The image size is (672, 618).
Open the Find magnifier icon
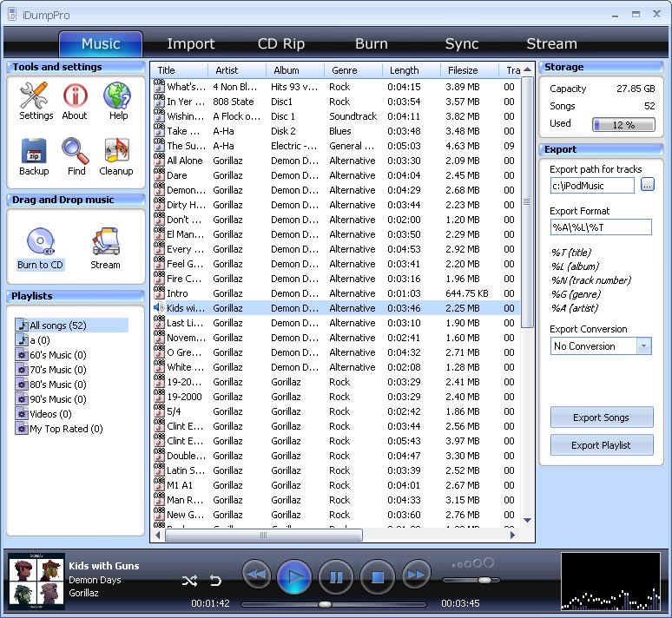click(x=76, y=153)
